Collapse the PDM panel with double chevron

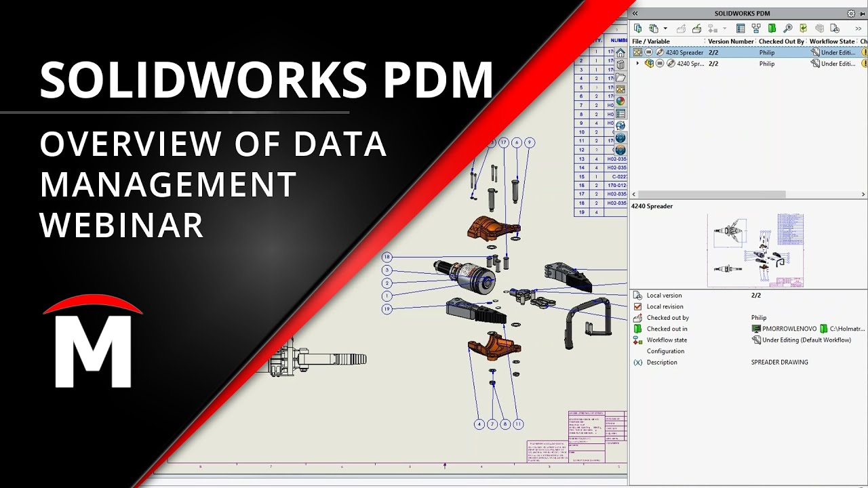[x=635, y=14]
